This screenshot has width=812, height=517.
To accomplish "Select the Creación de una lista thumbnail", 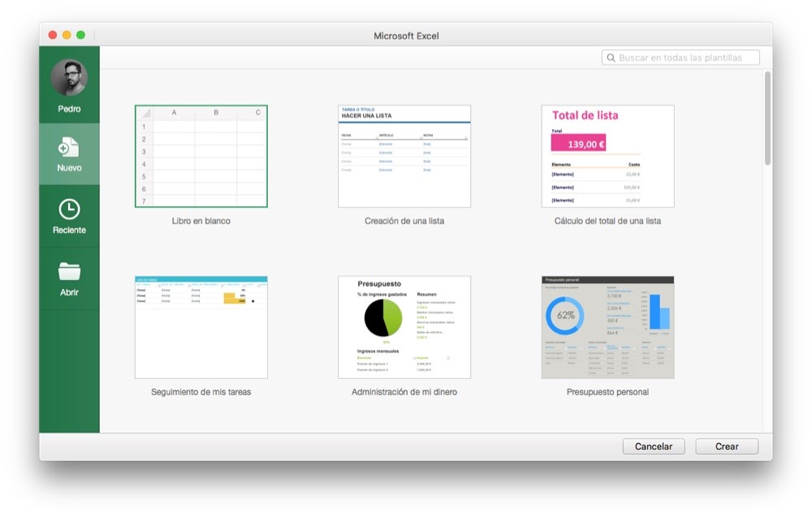I will pyautogui.click(x=404, y=157).
